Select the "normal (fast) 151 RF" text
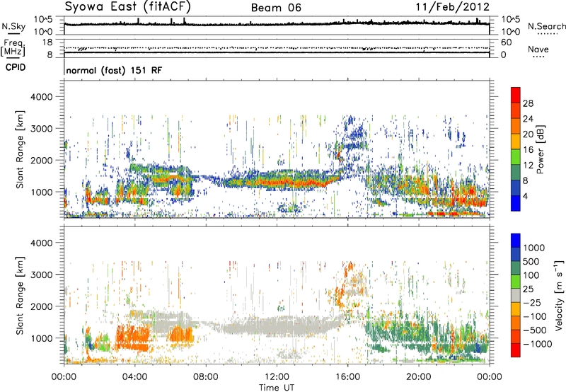Image resolution: width=566 pixels, height=392 pixels. point(114,70)
